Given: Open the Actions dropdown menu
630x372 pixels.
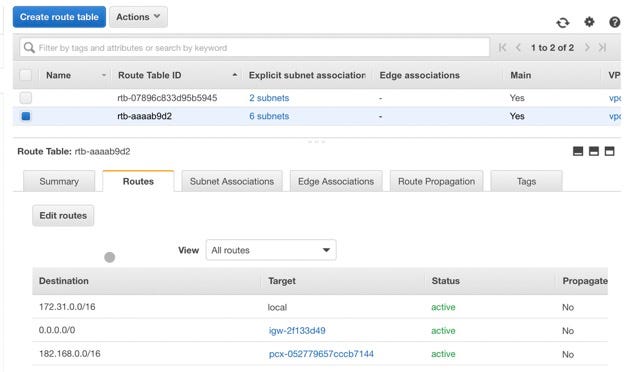Looking at the screenshot, I should (138, 17).
